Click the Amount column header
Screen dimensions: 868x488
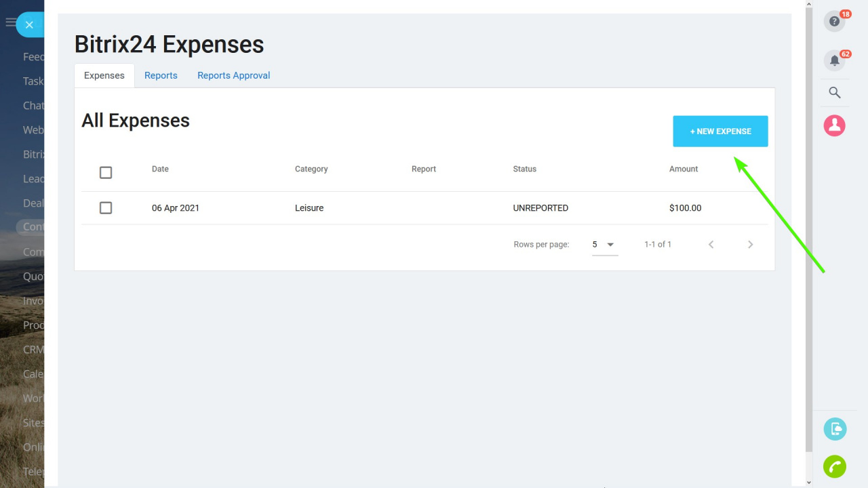click(x=684, y=169)
